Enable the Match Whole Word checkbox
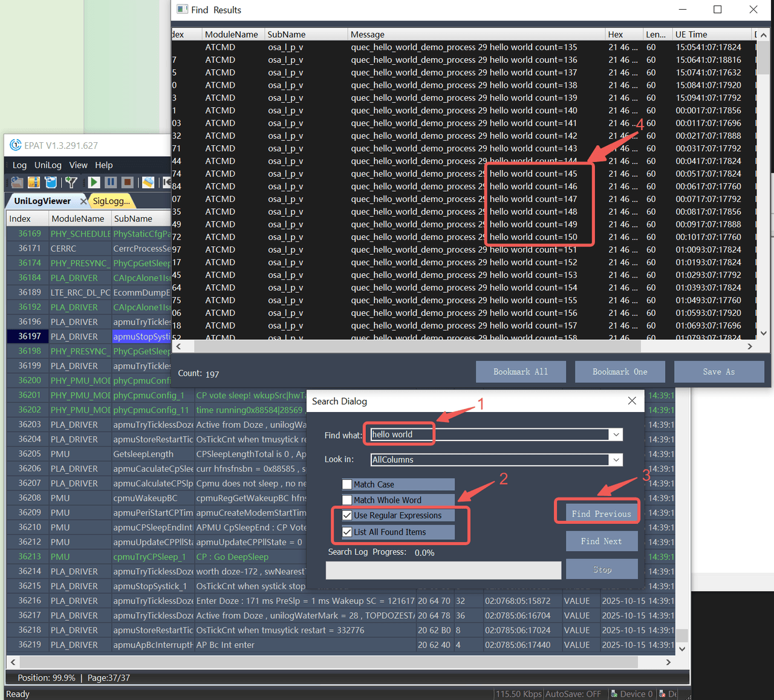The width and height of the screenshot is (774, 700). click(347, 500)
